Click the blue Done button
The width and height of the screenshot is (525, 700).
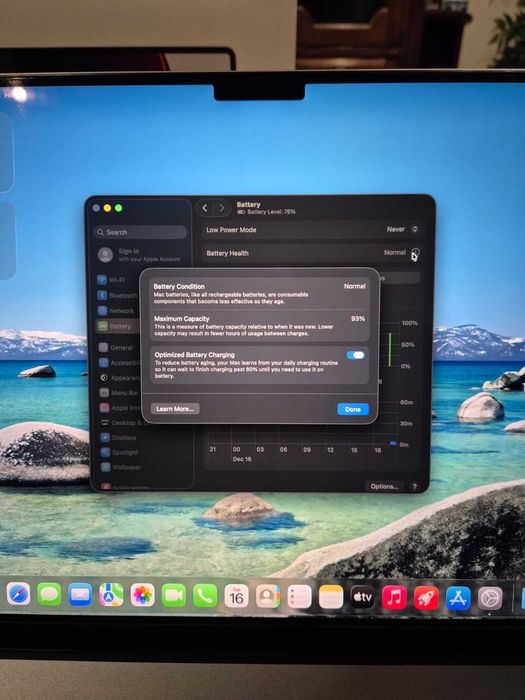(353, 409)
